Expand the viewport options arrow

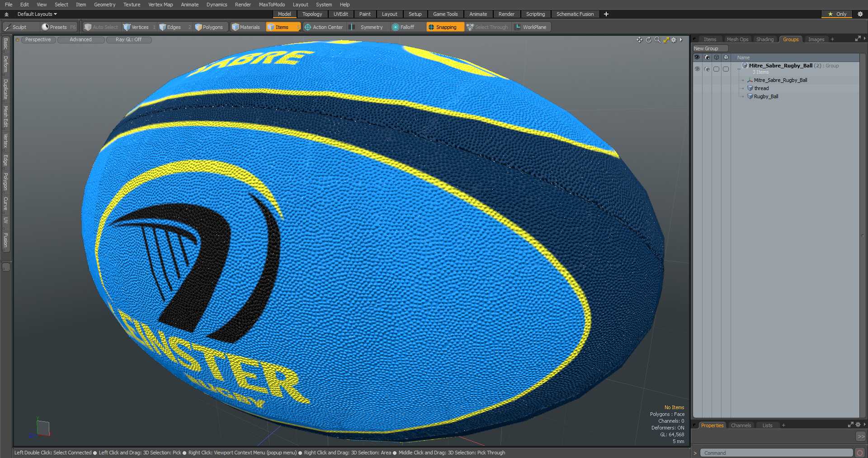tap(681, 40)
